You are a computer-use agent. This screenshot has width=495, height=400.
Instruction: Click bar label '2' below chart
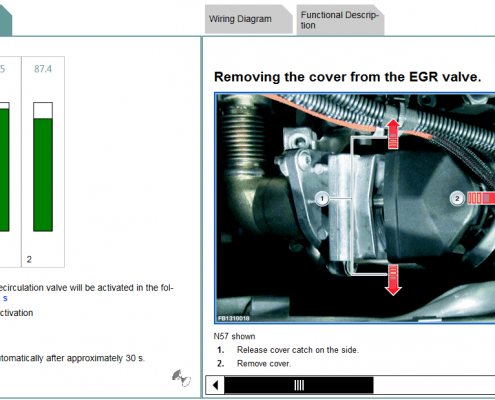tap(29, 259)
